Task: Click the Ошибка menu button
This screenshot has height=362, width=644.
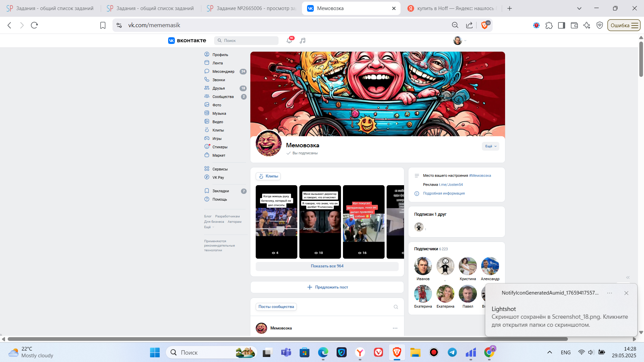Action: tap(624, 25)
